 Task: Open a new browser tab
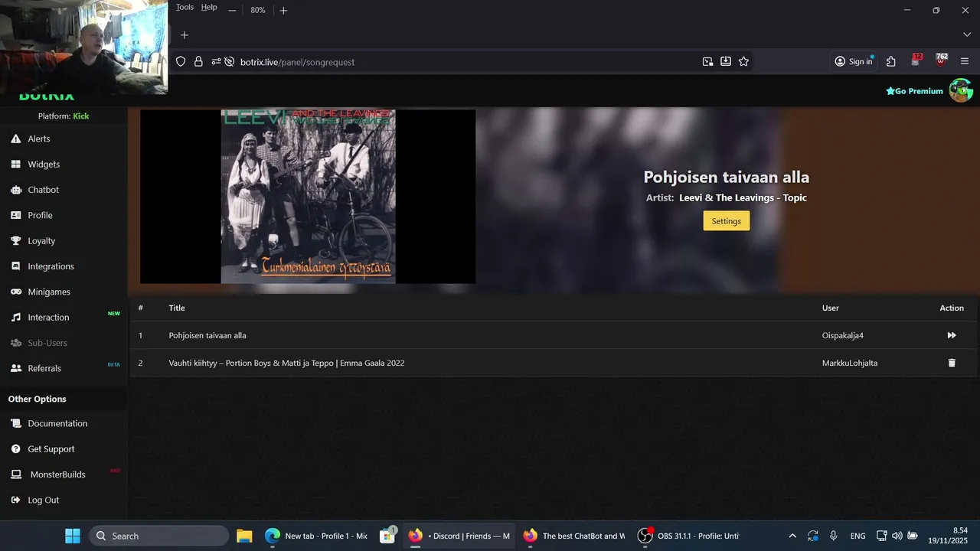pyautogui.click(x=185, y=34)
